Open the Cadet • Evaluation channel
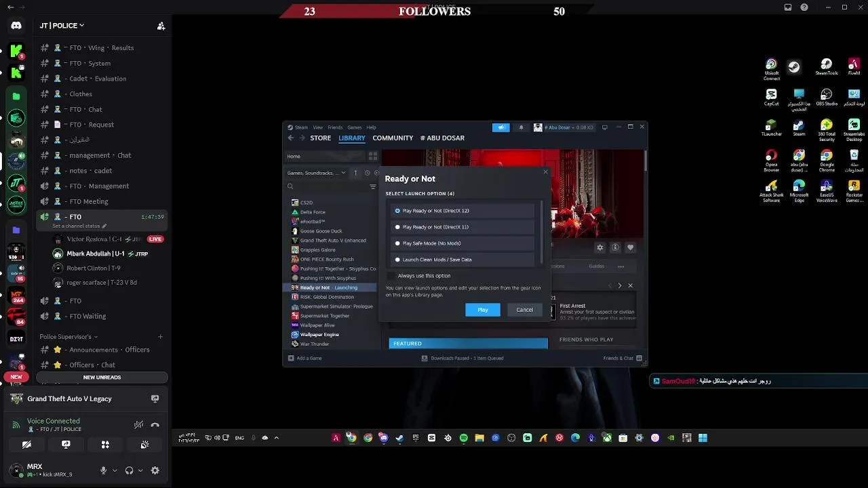 102,79
